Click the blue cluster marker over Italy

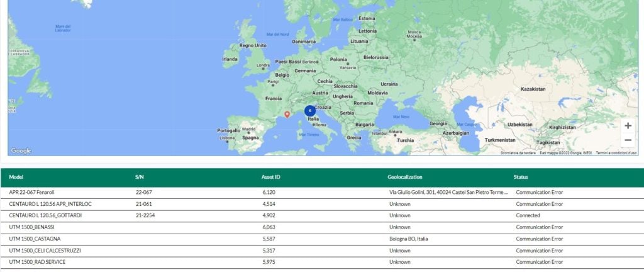309,111
